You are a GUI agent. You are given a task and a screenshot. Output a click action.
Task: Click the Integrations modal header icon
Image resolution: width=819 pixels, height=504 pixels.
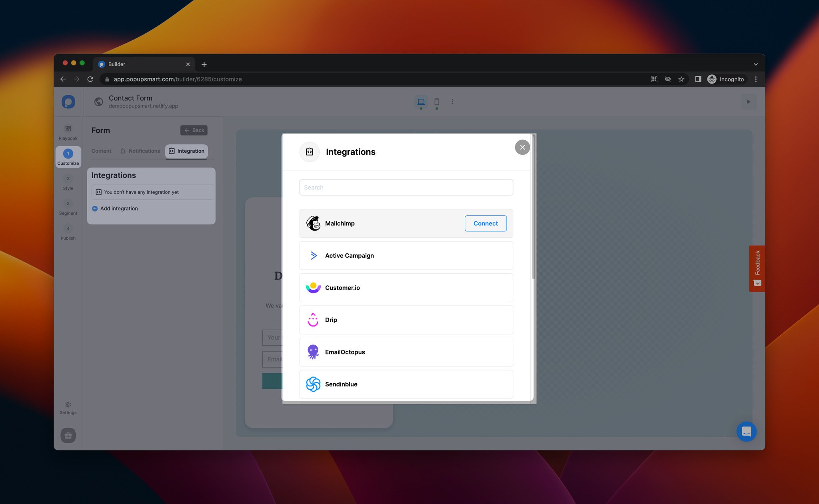[310, 151]
